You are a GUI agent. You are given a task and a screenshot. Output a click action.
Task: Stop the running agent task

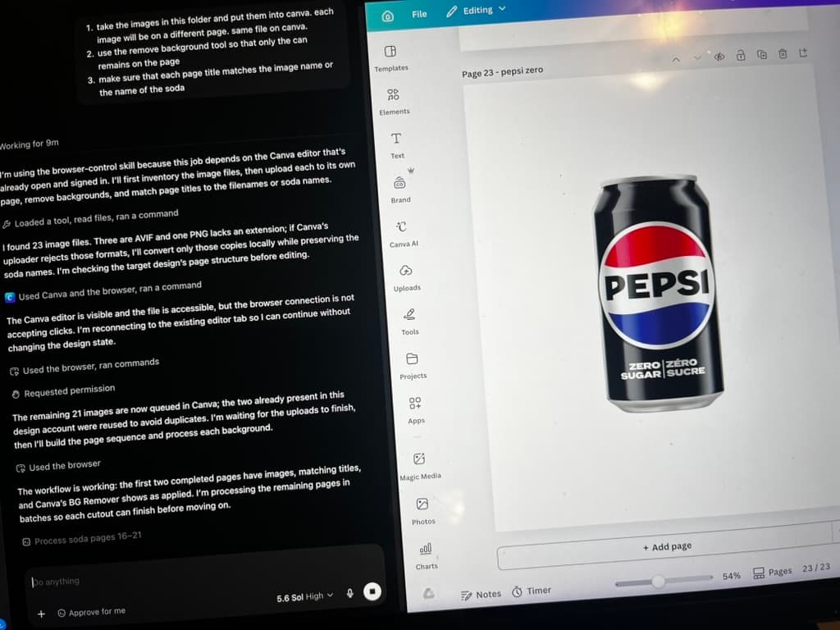pos(372,591)
